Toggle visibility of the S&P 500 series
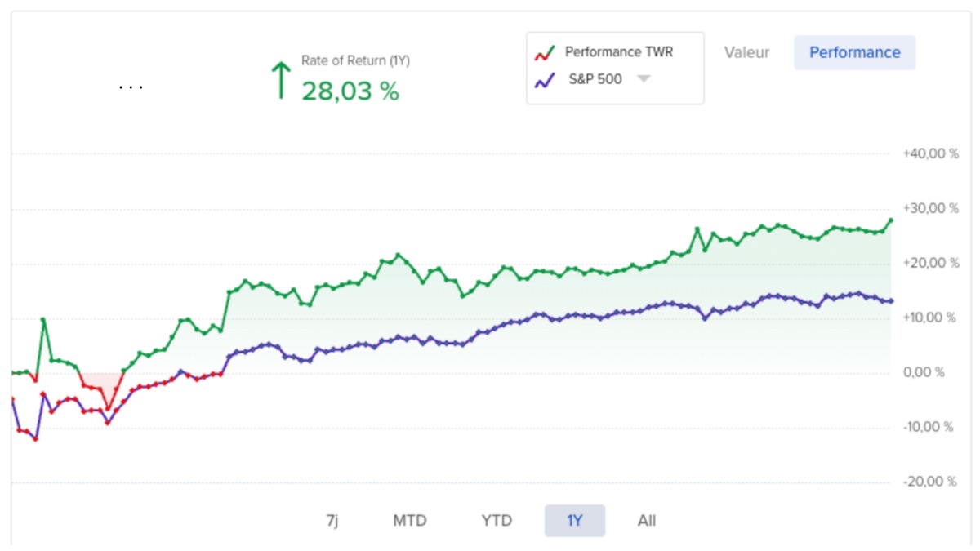 [594, 78]
